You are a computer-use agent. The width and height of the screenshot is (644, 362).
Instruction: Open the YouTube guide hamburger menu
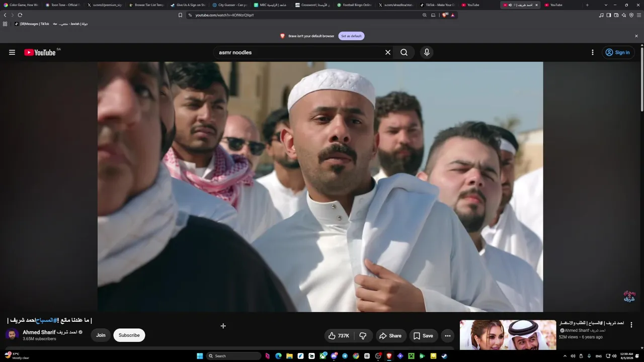[x=12, y=52]
